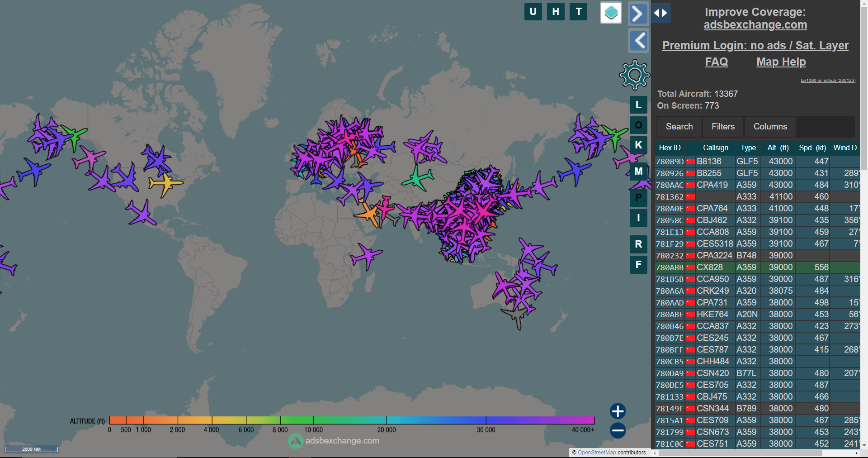Viewport: 868px width, 458px height.
Task: Click the right chevron arrow button
Action: pos(638,14)
